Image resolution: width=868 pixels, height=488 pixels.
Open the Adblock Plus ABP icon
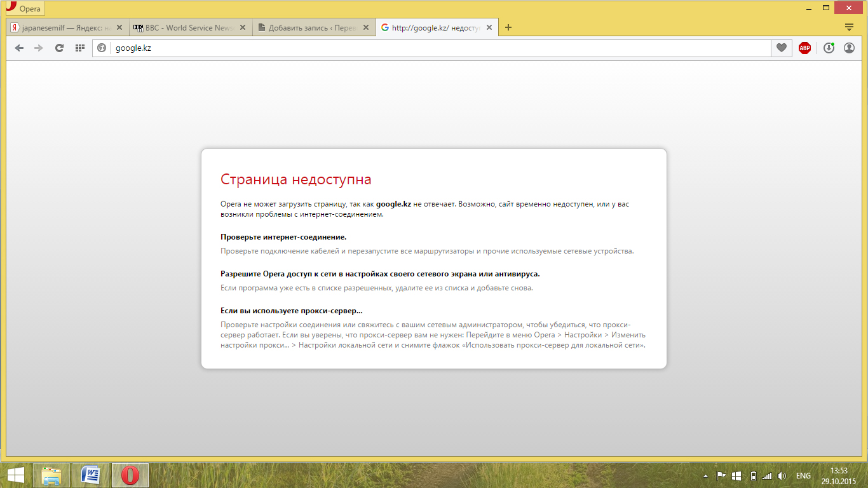coord(804,48)
